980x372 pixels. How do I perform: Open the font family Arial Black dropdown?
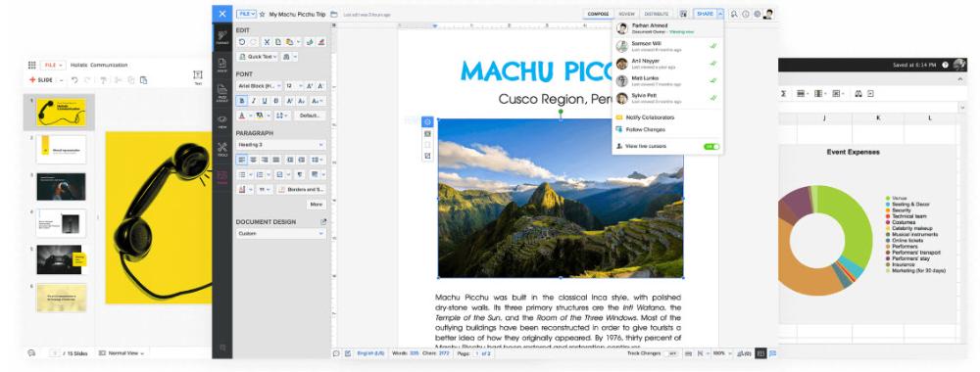pyautogui.click(x=260, y=85)
